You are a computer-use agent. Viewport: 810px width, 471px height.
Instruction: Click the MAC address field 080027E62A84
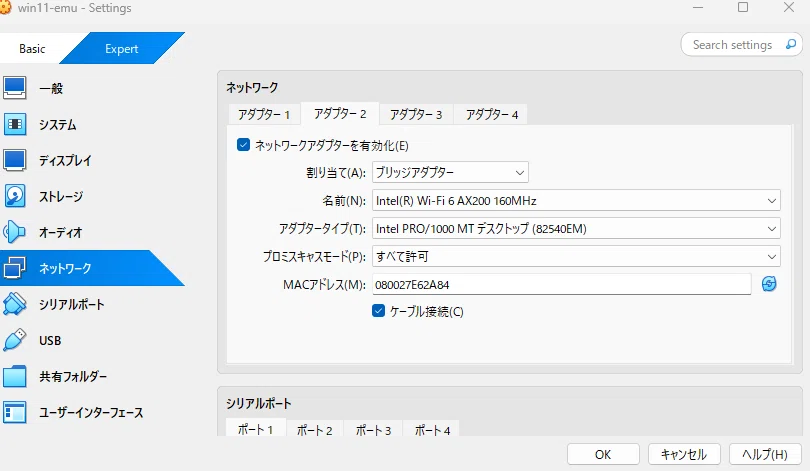(x=561, y=284)
